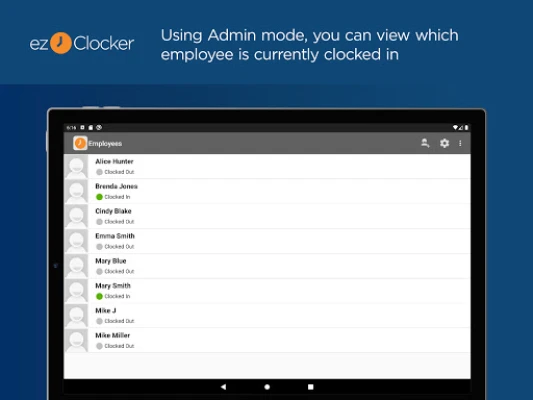Click Brenda Jones's green Clocked In indicator

point(99,197)
